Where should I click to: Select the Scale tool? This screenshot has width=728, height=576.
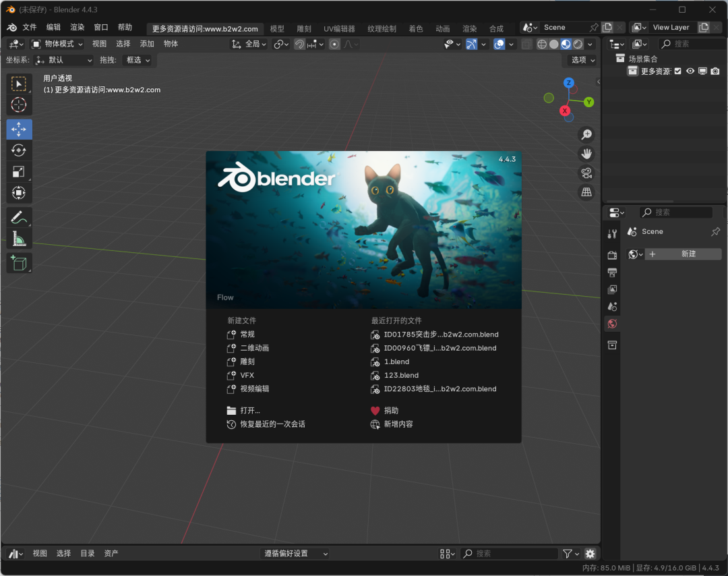coord(19,172)
